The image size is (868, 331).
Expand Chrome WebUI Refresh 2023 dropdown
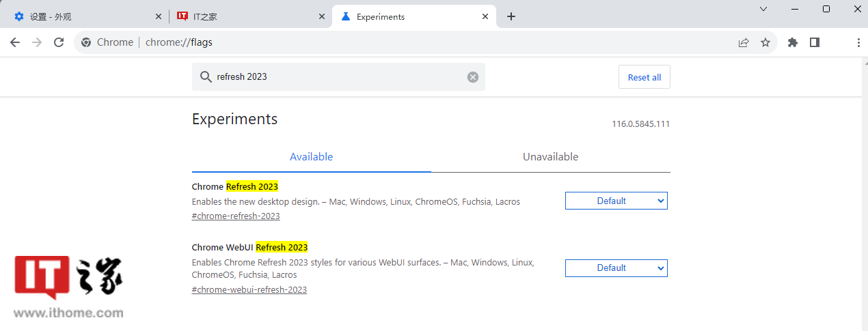coord(616,268)
